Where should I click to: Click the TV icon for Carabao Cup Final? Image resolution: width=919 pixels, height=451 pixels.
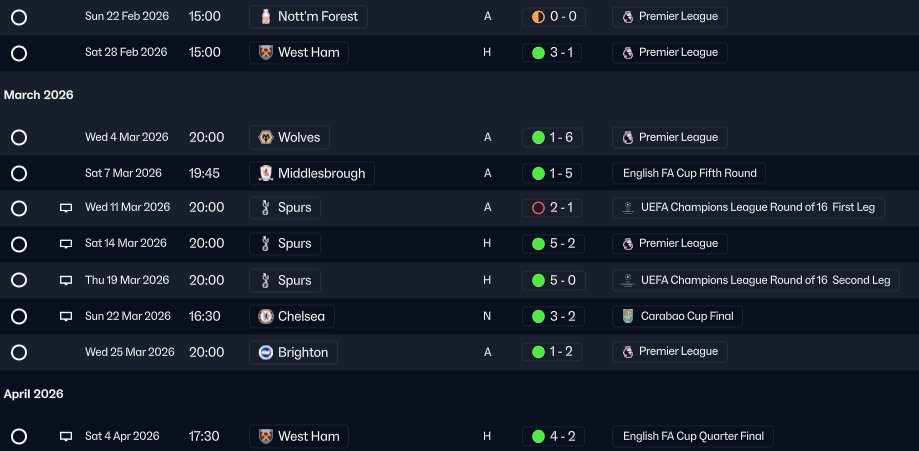[66, 316]
